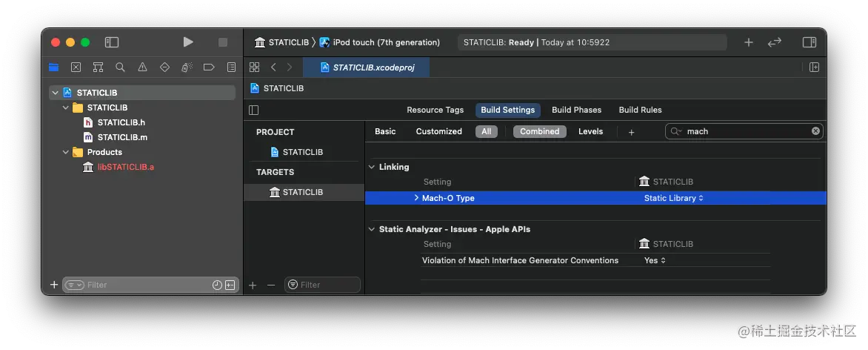Collapse the STATICLIB project root
This screenshot has width=868, height=350.
(x=56, y=93)
